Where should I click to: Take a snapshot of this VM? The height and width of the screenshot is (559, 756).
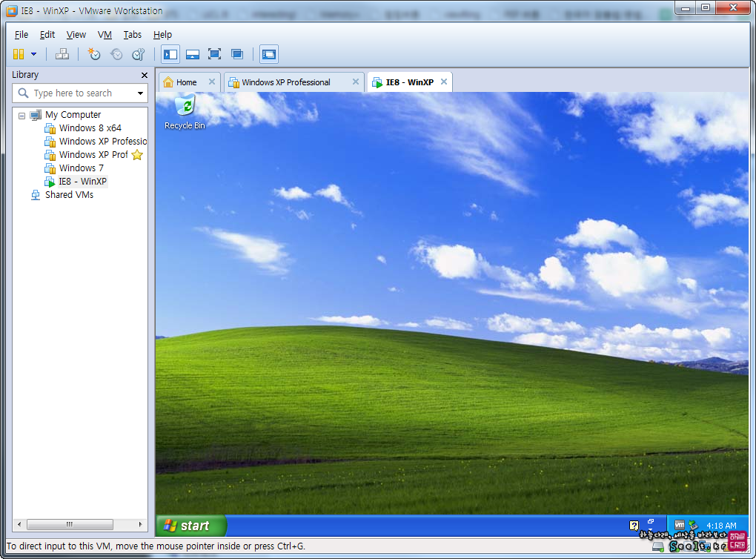94,54
